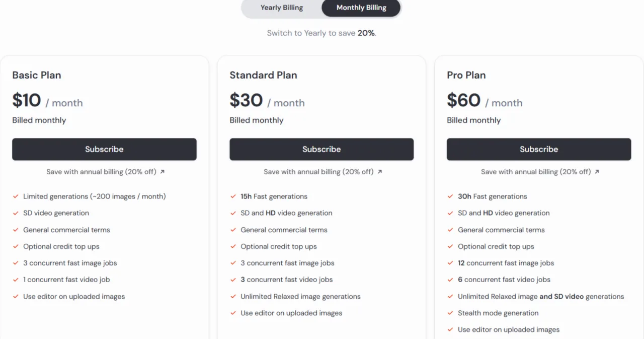644x339 pixels.
Task: Click checkmark beside 30h Fast generations
Action: pyautogui.click(x=450, y=196)
